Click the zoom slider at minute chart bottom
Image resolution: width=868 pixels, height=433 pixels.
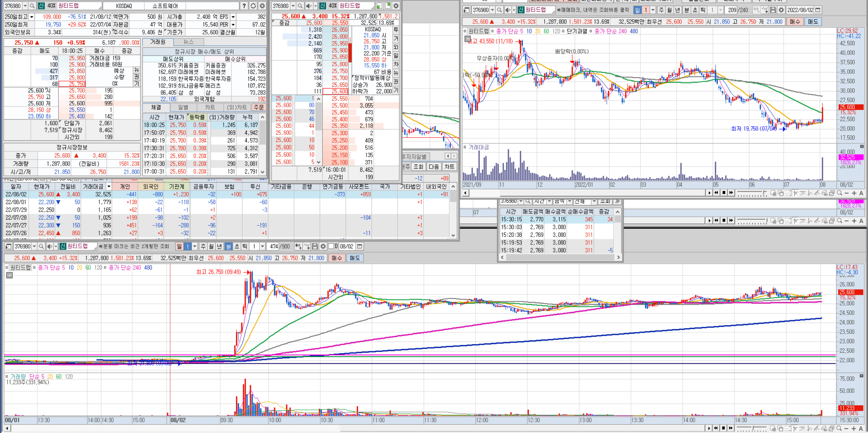(x=751, y=429)
